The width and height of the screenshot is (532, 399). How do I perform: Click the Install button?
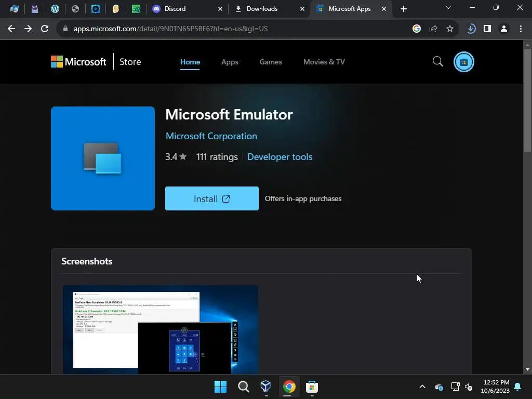tap(212, 198)
